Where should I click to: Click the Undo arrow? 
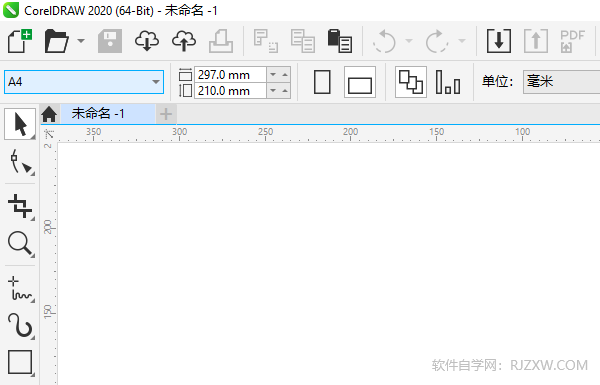click(x=384, y=41)
